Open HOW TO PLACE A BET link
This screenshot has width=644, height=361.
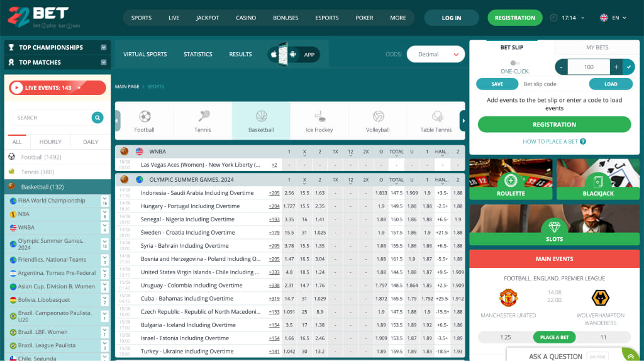pyautogui.click(x=550, y=142)
